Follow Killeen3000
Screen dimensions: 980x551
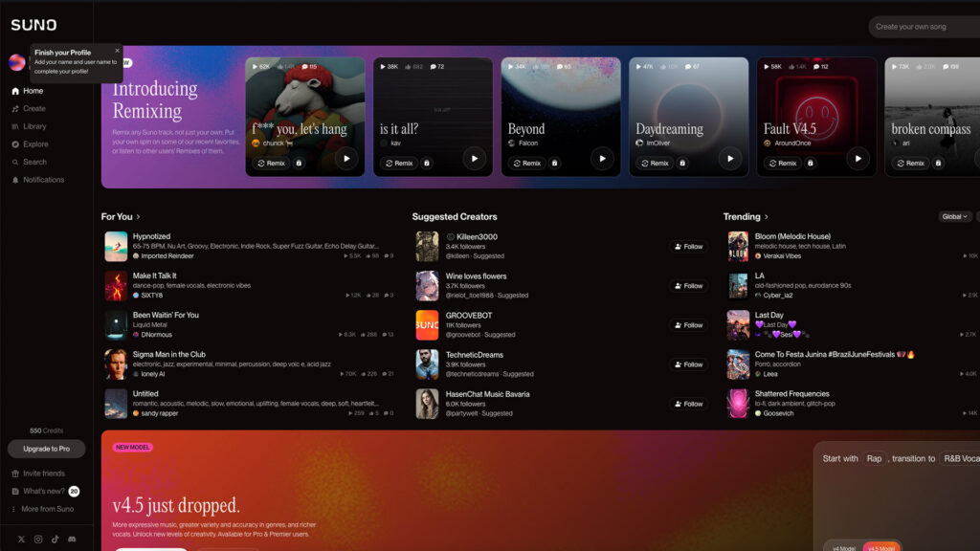tap(689, 247)
